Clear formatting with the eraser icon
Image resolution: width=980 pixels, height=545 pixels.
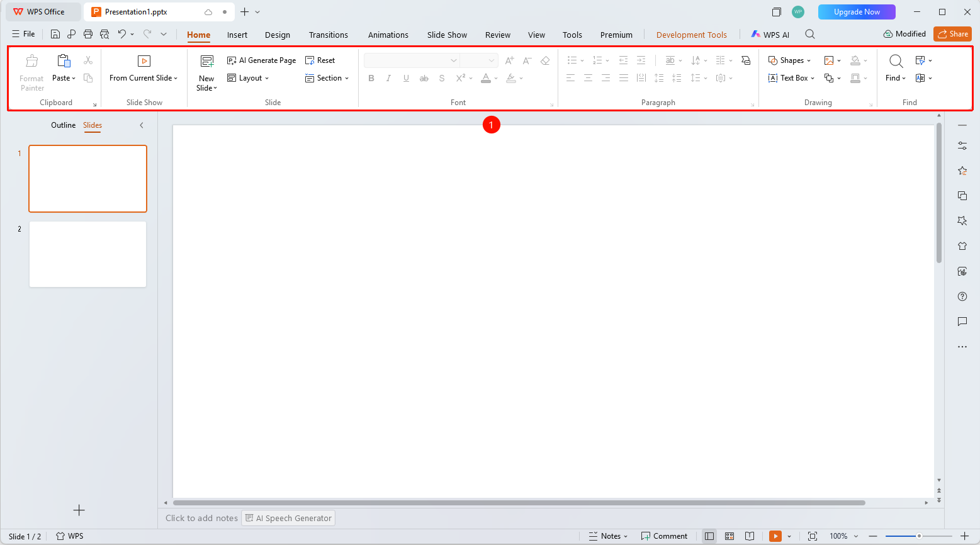545,60
